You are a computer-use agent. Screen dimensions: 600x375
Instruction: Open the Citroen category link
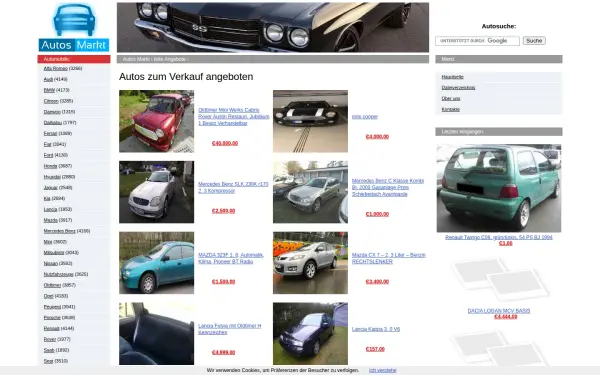pos(51,101)
